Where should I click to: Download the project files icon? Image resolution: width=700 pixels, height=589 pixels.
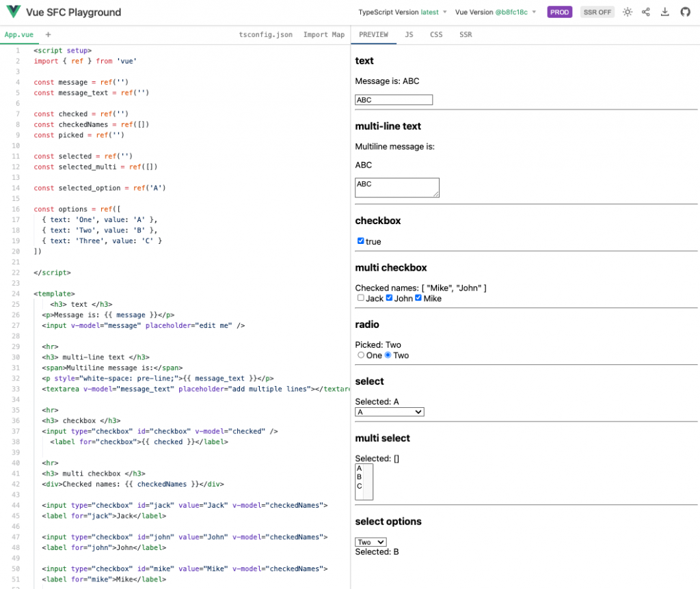click(664, 12)
